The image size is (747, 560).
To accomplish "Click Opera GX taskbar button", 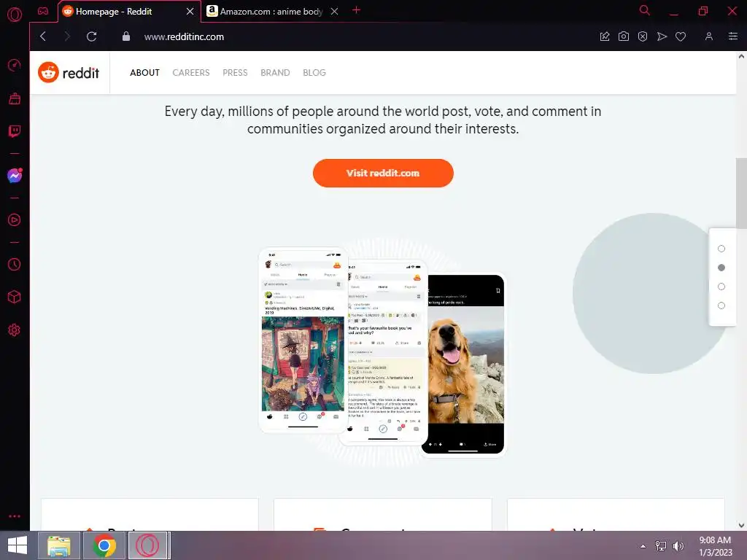I will pos(148,545).
